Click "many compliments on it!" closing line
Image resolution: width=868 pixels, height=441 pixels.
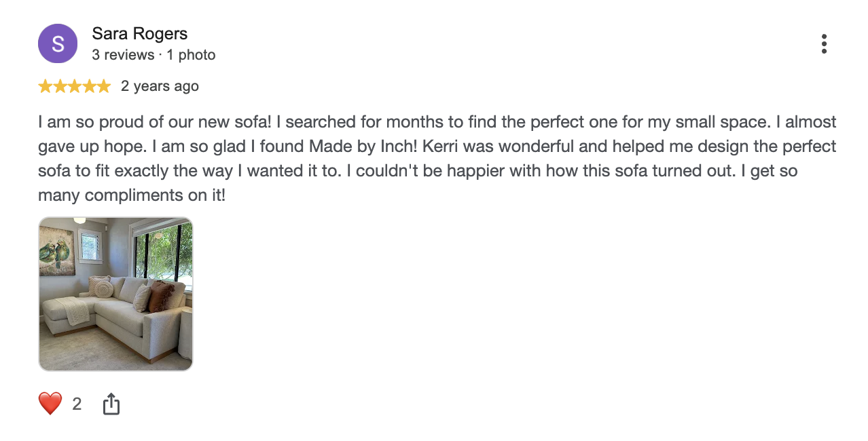tap(132, 195)
